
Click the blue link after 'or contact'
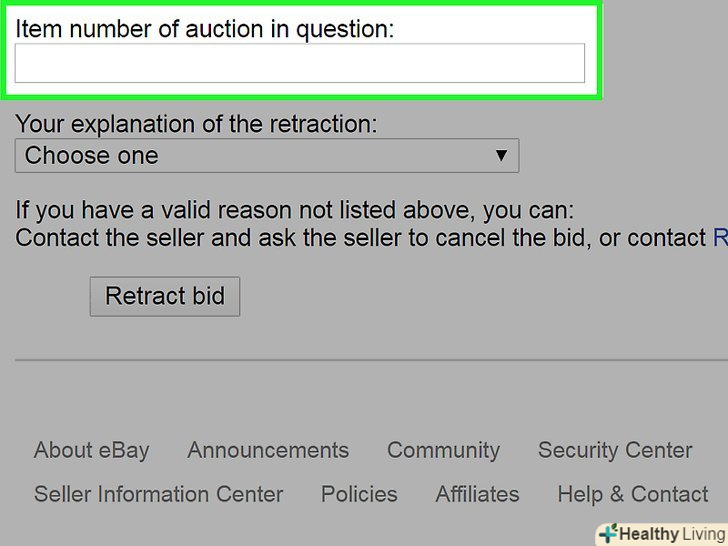[x=720, y=238]
